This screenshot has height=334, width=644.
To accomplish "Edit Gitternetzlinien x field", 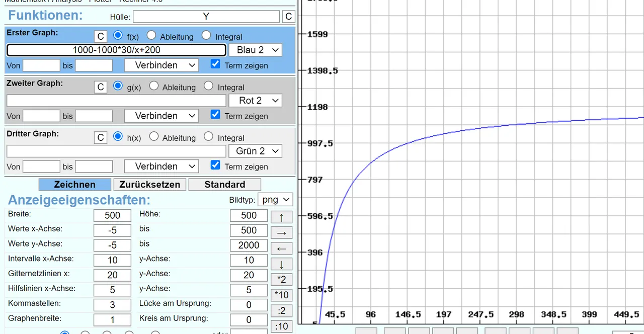I will click(112, 275).
